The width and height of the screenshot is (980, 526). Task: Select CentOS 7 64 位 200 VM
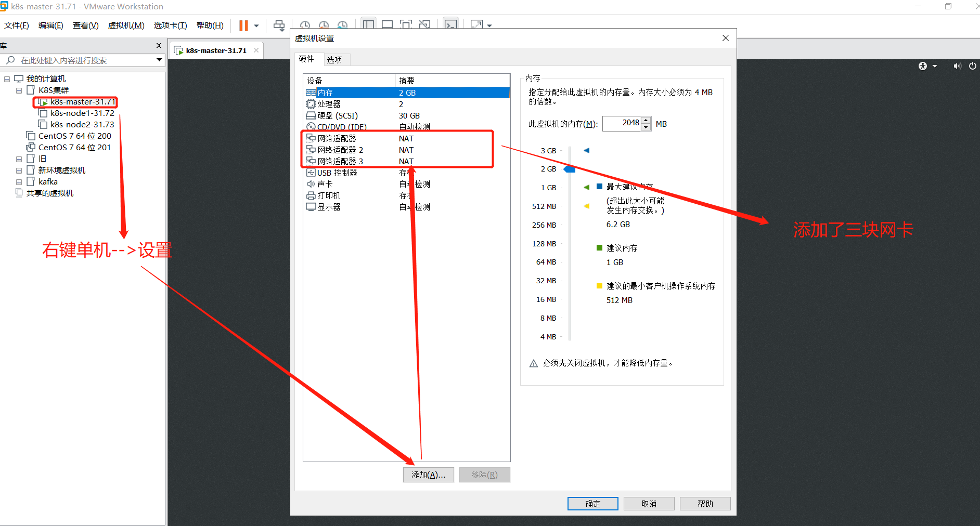coord(74,136)
